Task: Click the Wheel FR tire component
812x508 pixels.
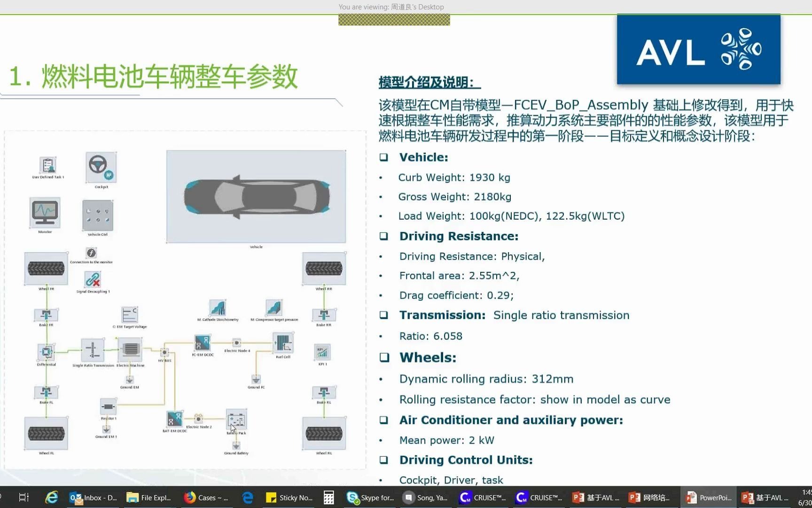Action: (x=46, y=269)
